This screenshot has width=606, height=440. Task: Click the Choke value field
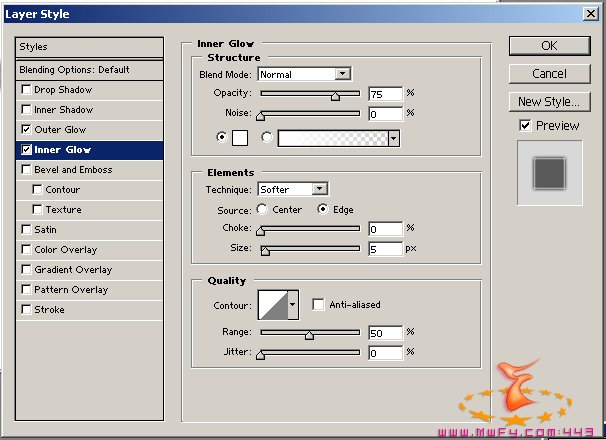[x=385, y=229]
